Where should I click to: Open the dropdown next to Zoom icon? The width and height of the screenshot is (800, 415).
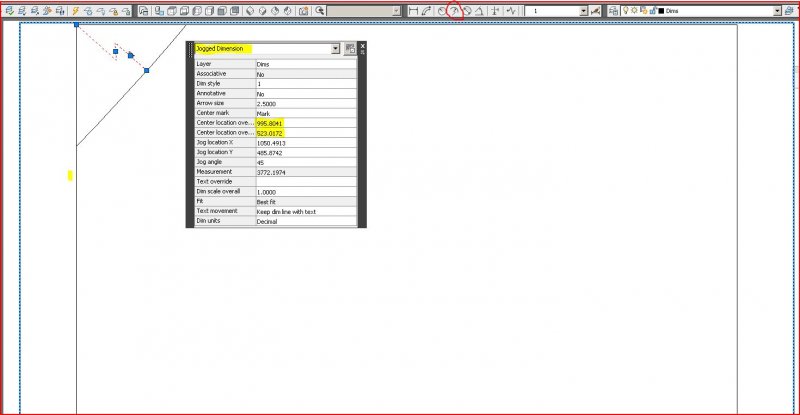click(396, 11)
